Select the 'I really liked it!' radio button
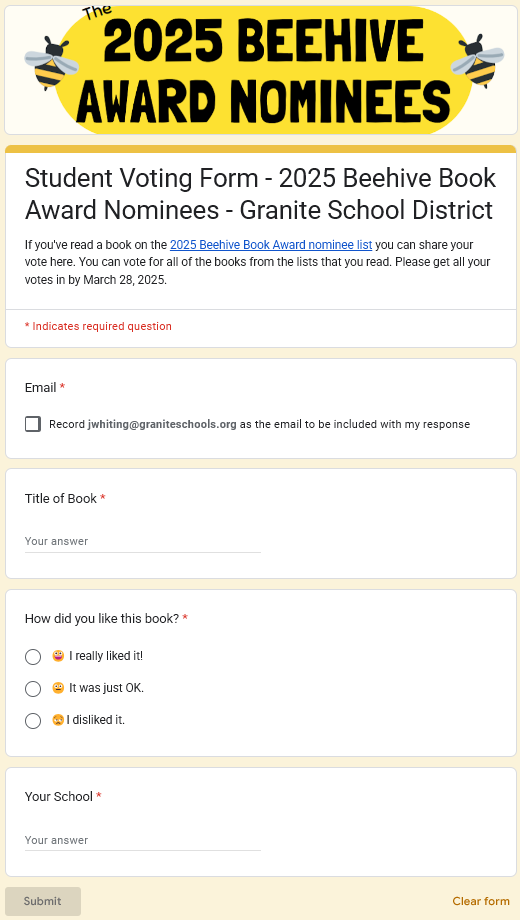The height and width of the screenshot is (920, 520). 33,657
